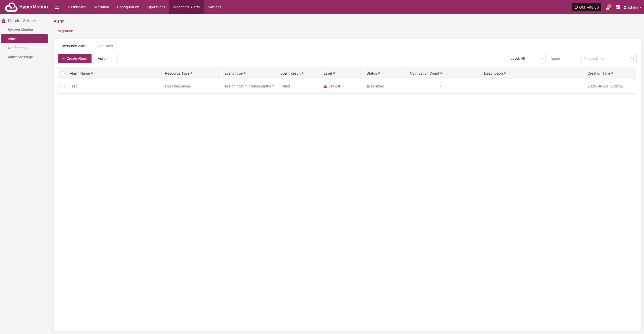This screenshot has width=644, height=334.
Task: Open the Monitor & Alerts menu
Action: click(x=186, y=7)
